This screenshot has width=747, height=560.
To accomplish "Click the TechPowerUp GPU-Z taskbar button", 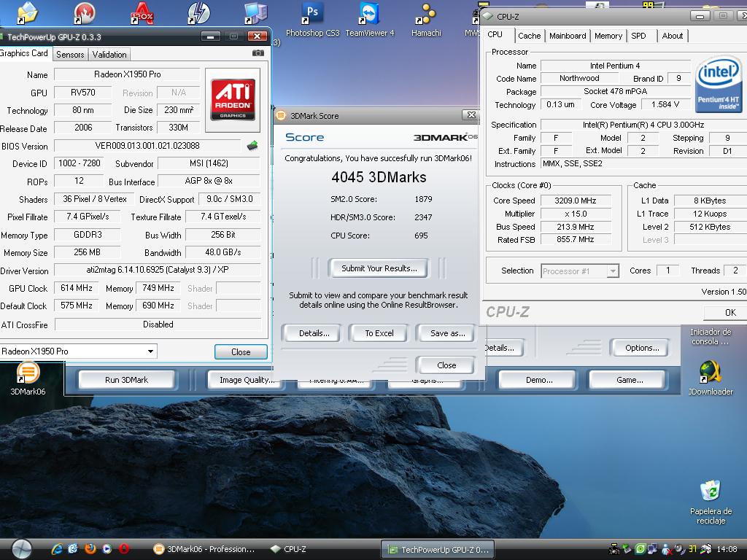I will (438, 550).
